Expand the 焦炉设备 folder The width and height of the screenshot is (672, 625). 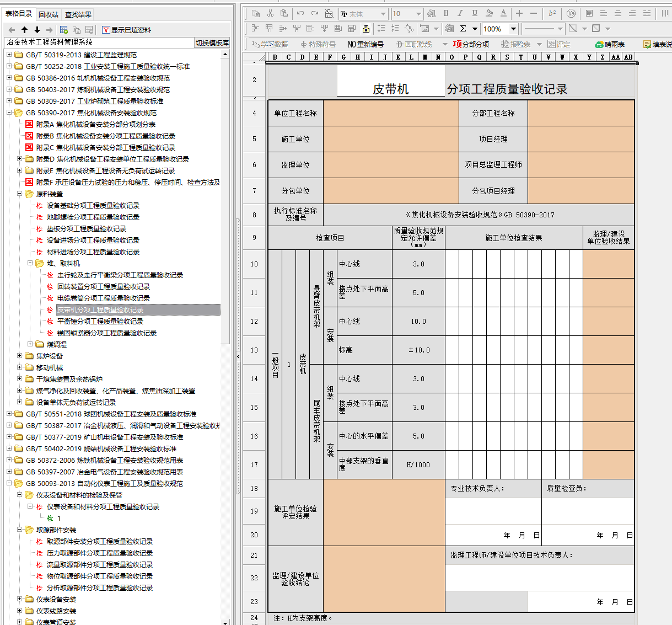pyautogui.click(x=19, y=356)
